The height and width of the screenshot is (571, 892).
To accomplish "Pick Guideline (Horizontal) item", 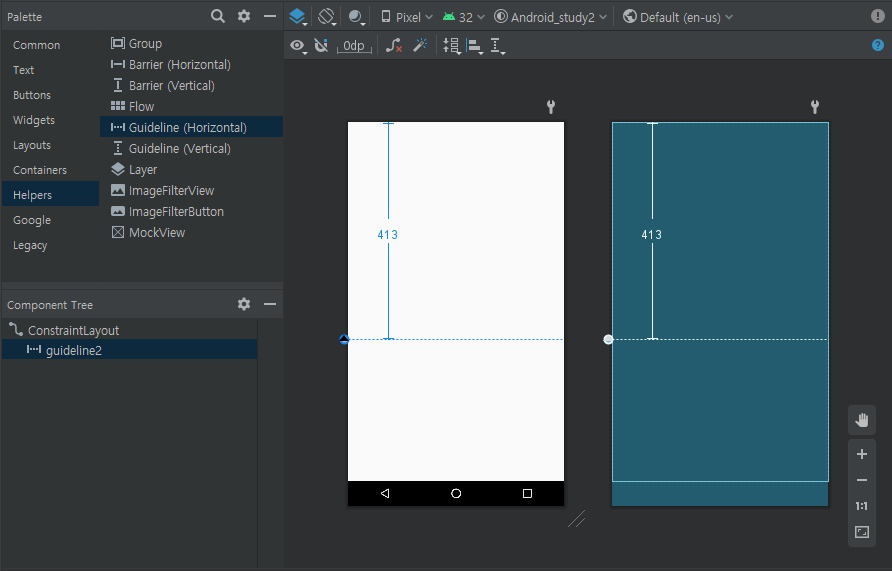I will (x=191, y=127).
